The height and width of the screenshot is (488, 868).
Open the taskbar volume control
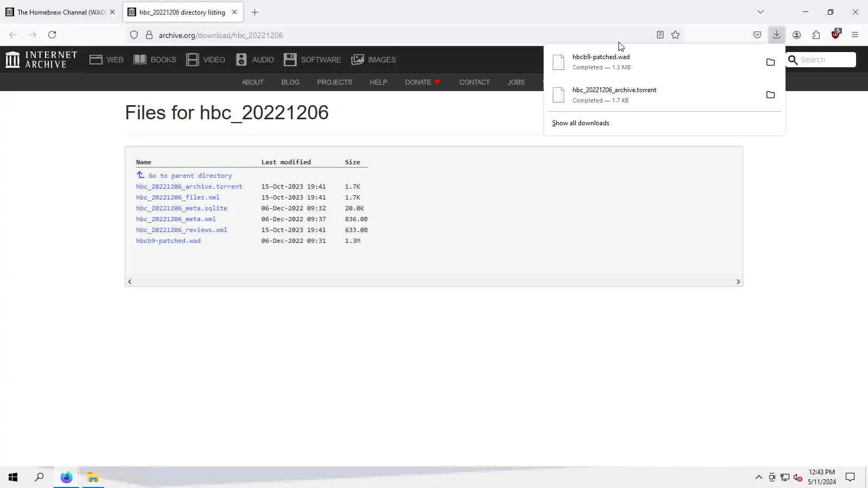[797, 477]
